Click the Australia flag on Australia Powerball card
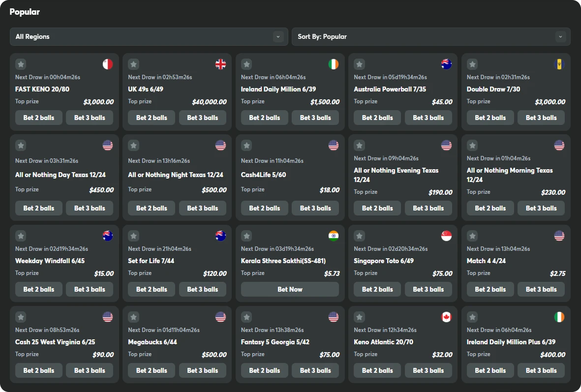The width and height of the screenshot is (581, 392). click(x=446, y=64)
